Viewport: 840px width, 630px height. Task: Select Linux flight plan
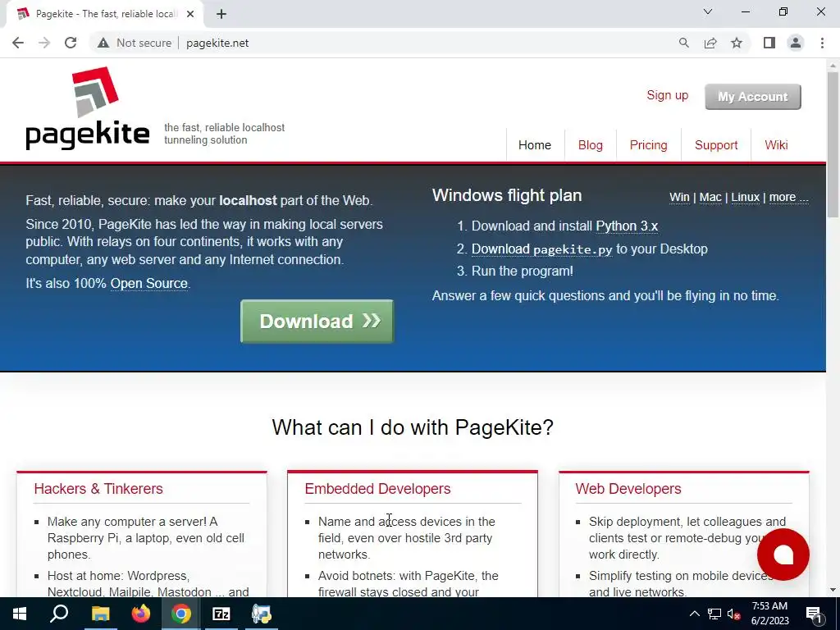click(745, 197)
